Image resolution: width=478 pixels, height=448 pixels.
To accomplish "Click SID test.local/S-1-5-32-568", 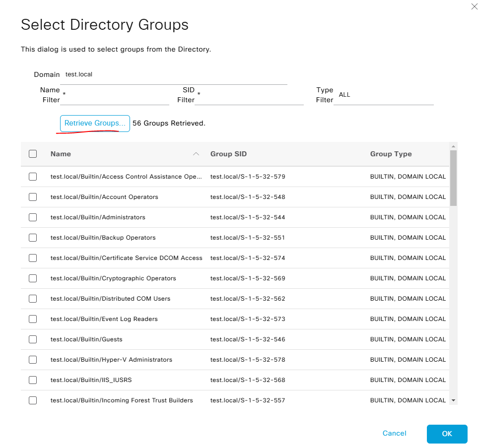I will click(248, 380).
